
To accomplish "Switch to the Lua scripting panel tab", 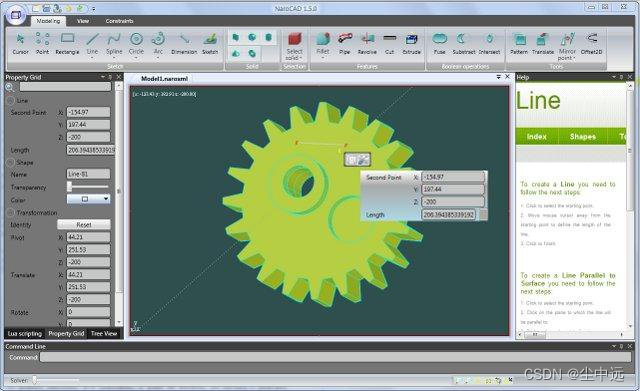I will pyautogui.click(x=25, y=333).
